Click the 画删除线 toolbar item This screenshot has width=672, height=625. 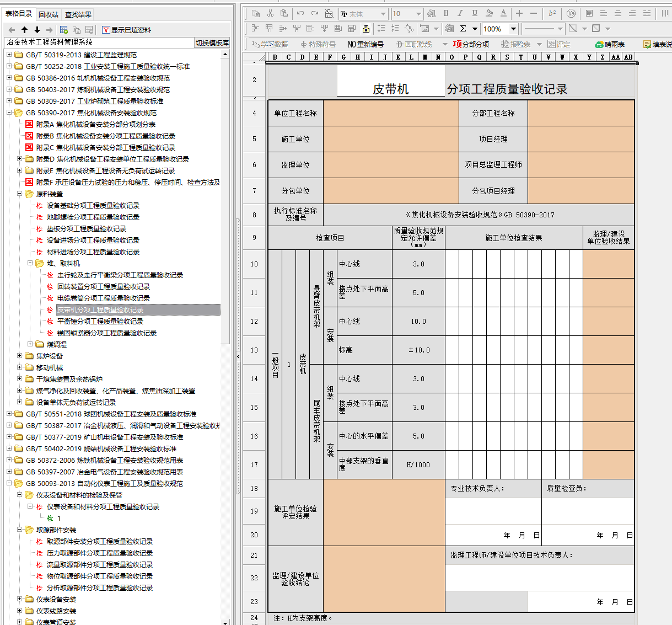[413, 44]
